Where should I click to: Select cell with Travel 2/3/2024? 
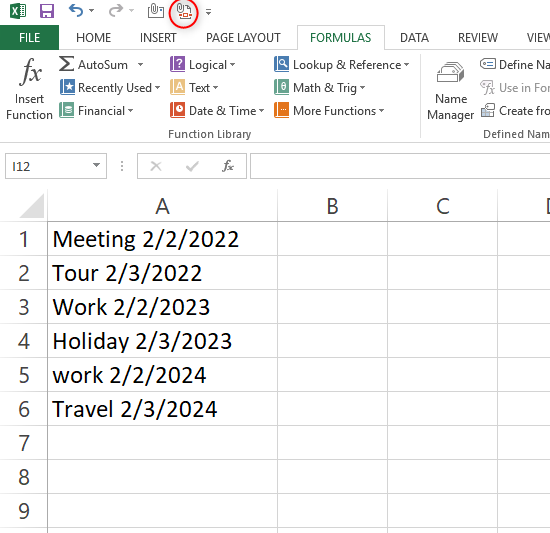click(162, 409)
